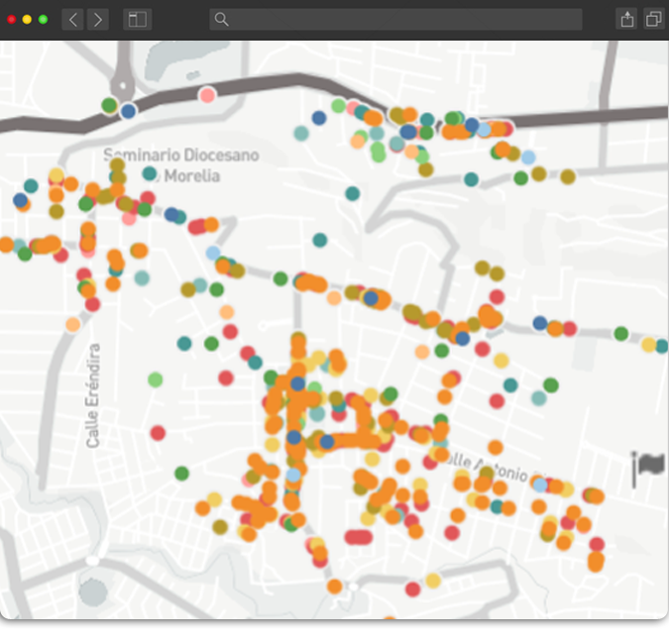Select the lone red dot right of Calle Eréndira

click(x=158, y=432)
